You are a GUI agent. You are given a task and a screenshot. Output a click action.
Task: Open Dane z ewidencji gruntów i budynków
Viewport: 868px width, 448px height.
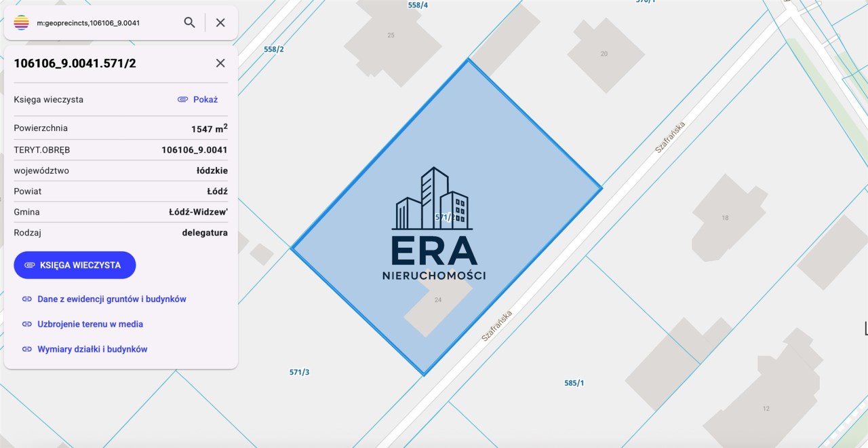[112, 299]
